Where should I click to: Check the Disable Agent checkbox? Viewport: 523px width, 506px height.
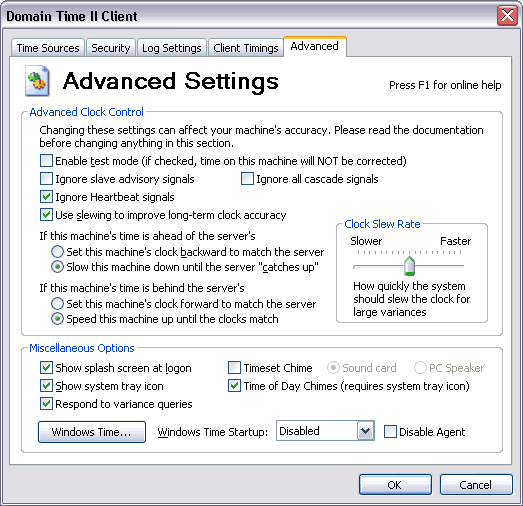390,431
